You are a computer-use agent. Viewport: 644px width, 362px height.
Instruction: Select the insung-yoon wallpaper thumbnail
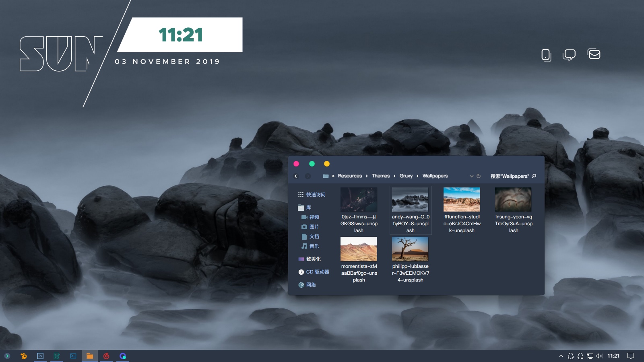point(513,200)
